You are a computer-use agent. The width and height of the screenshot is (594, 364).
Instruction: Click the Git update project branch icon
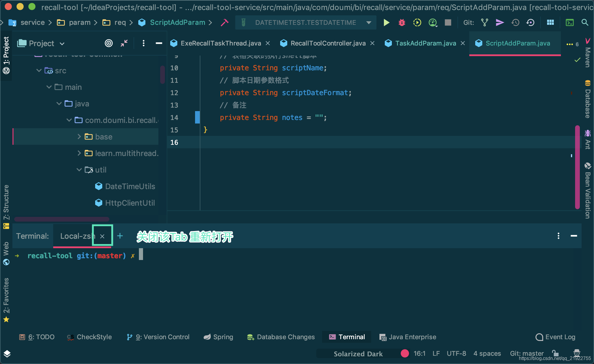click(x=485, y=22)
